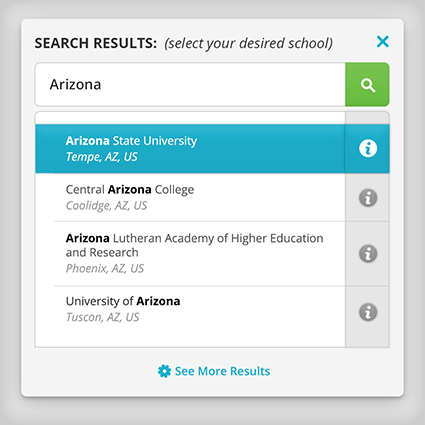
Task: Select Arizona State University result
Action: (x=190, y=149)
